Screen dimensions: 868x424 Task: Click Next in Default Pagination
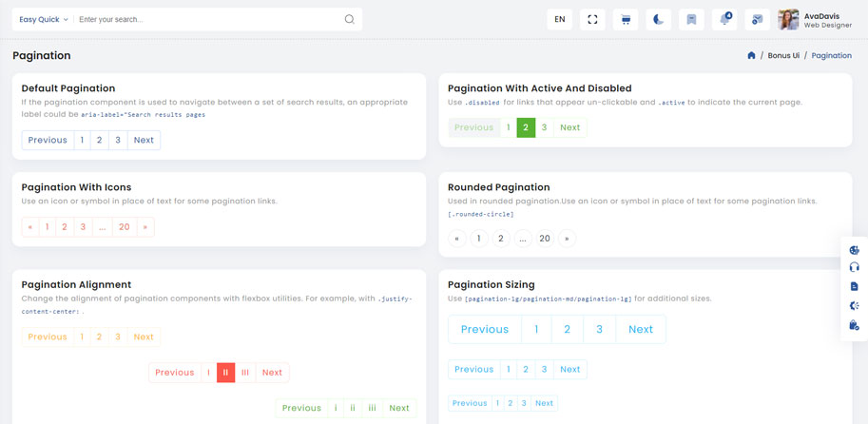(x=144, y=140)
